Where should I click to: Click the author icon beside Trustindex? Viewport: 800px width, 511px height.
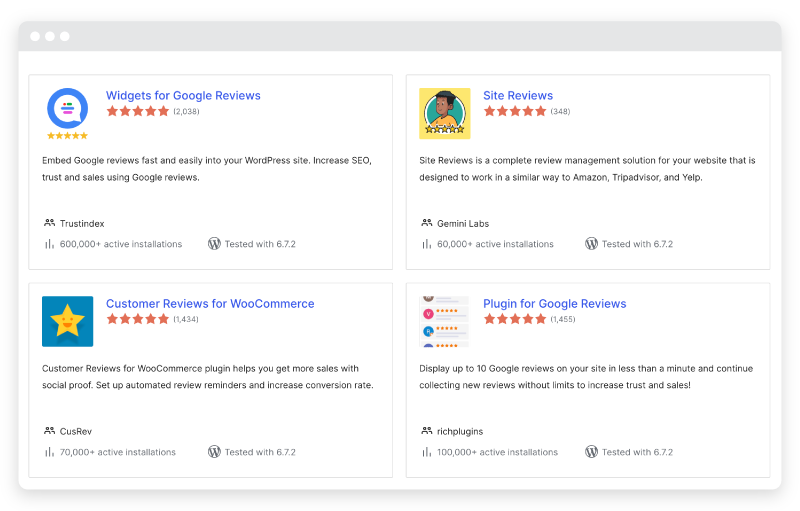tap(49, 223)
